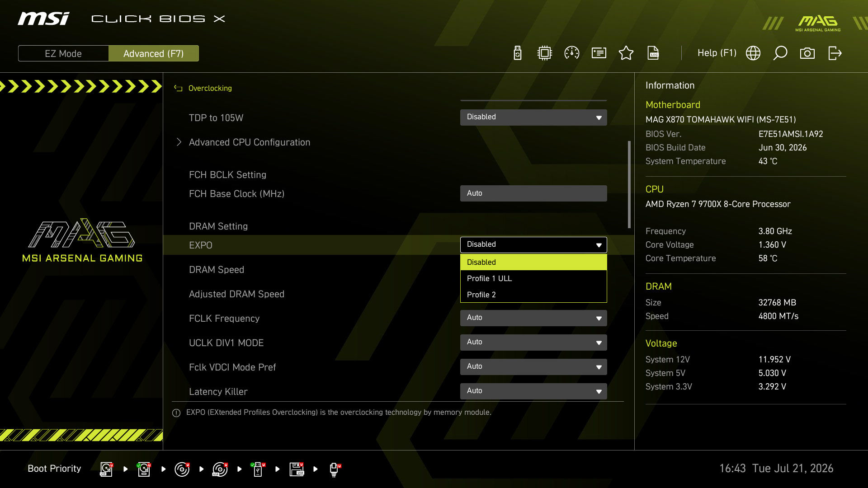Open the FCLK Frequency dropdown
Screen dimensions: 868x488
[533, 318]
